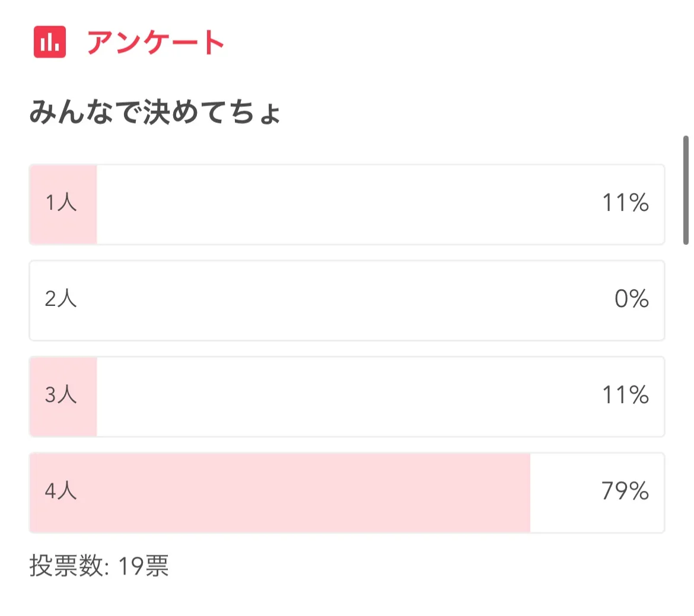Select the 2人 poll option
Image resolution: width=694 pixels, height=616 pixels.
tap(61, 299)
